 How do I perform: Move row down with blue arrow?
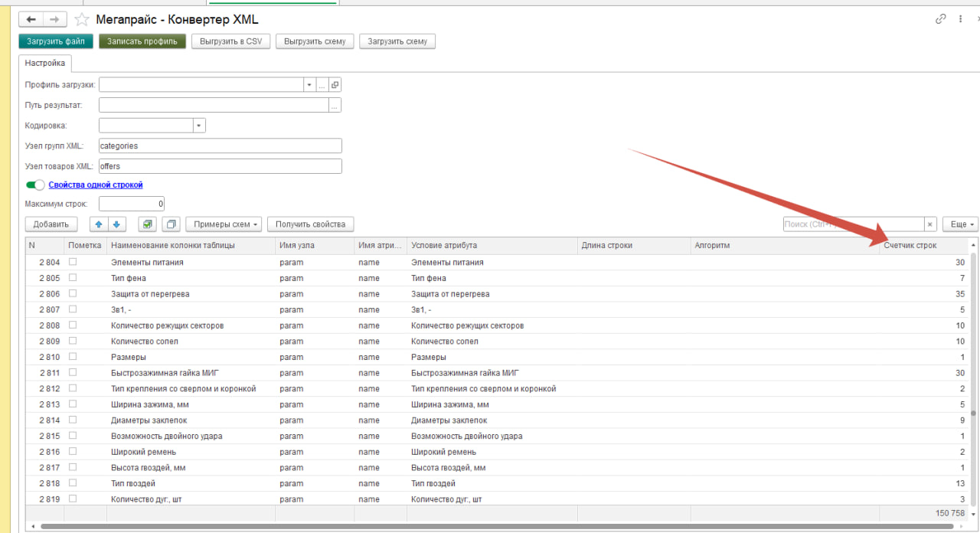tap(116, 224)
